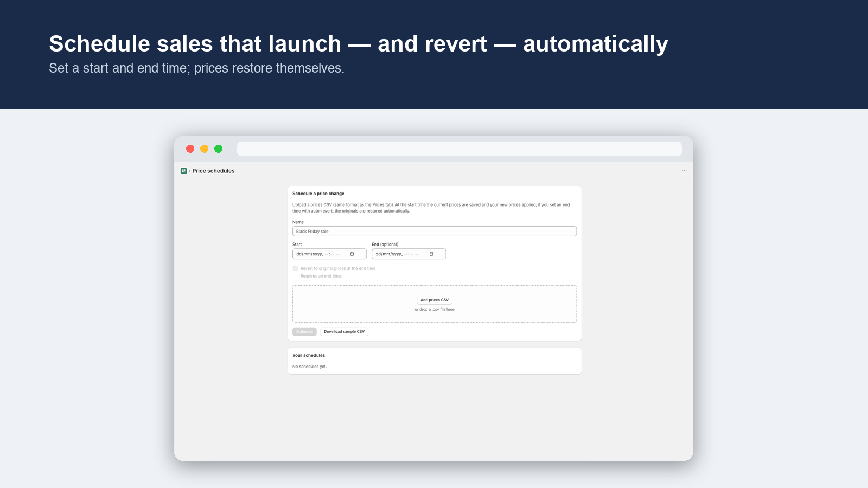The height and width of the screenshot is (488, 868).
Task: Toggle Revert to original prices checkbox
Action: 295,268
